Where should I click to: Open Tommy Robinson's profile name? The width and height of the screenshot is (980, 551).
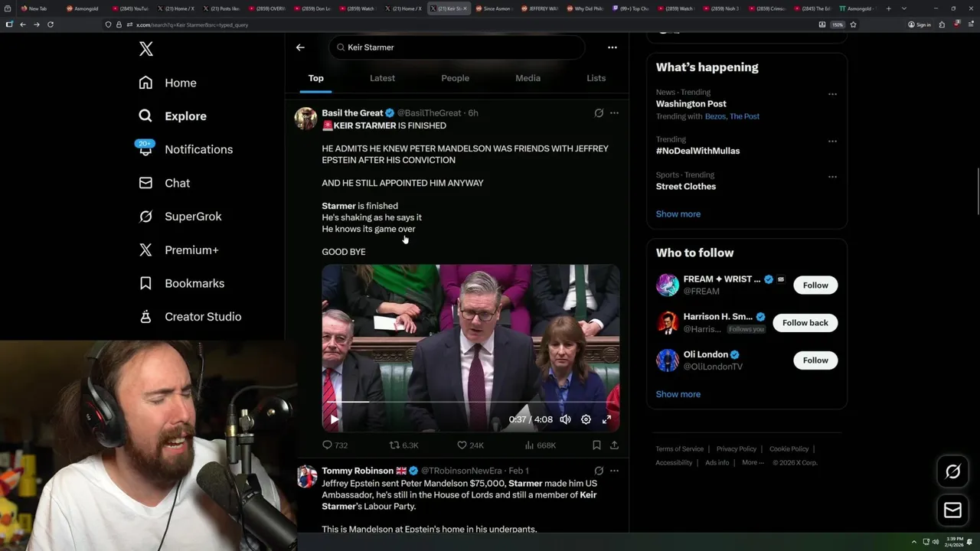pos(358,471)
